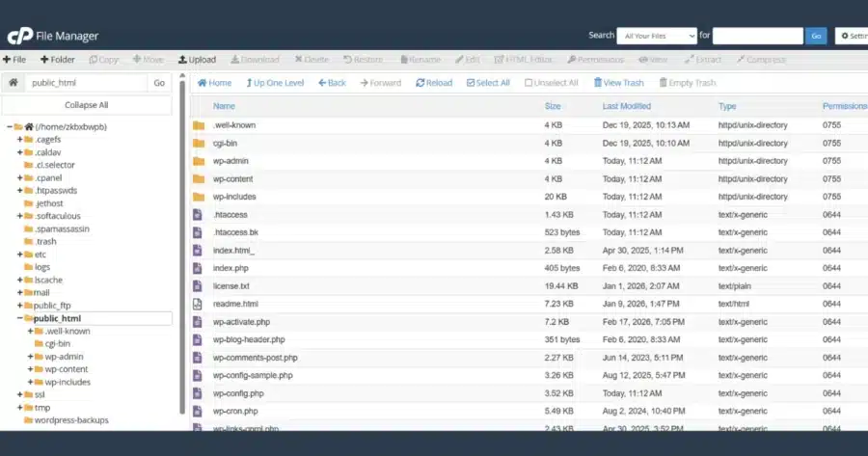Image resolution: width=868 pixels, height=456 pixels.
Task: Click the cPanel logo icon
Action: (x=20, y=36)
